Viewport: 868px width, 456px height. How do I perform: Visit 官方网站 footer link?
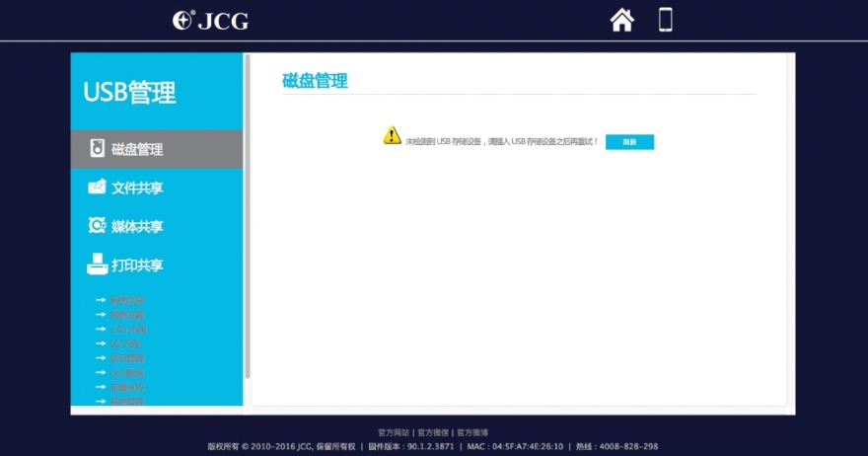point(393,432)
